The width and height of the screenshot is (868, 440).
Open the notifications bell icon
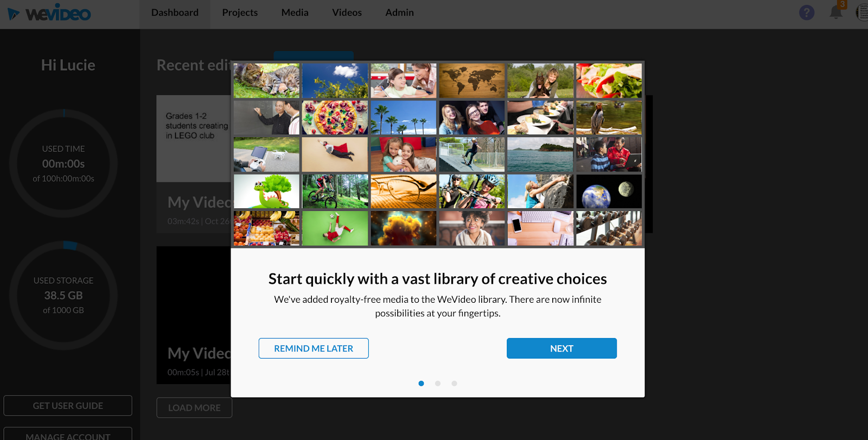click(x=836, y=12)
